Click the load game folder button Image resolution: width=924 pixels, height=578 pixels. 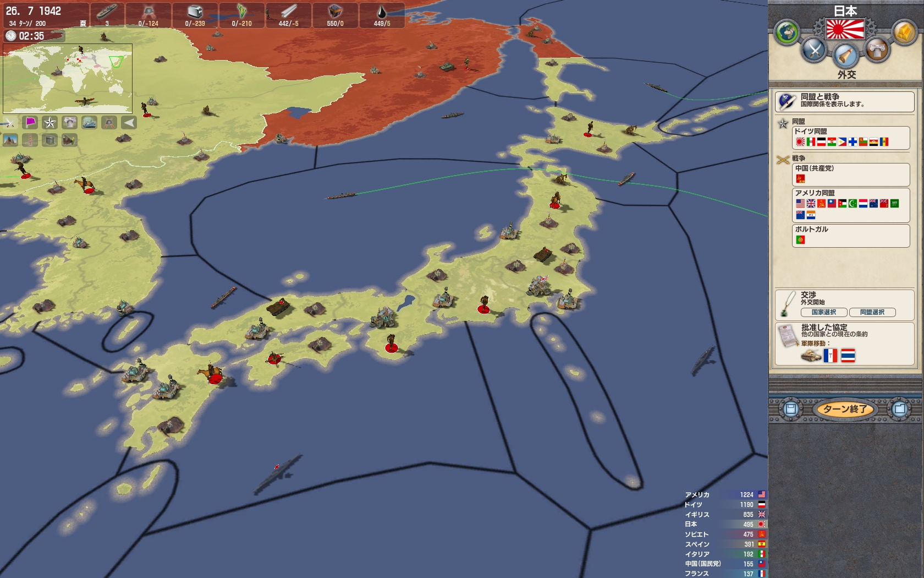(x=900, y=409)
